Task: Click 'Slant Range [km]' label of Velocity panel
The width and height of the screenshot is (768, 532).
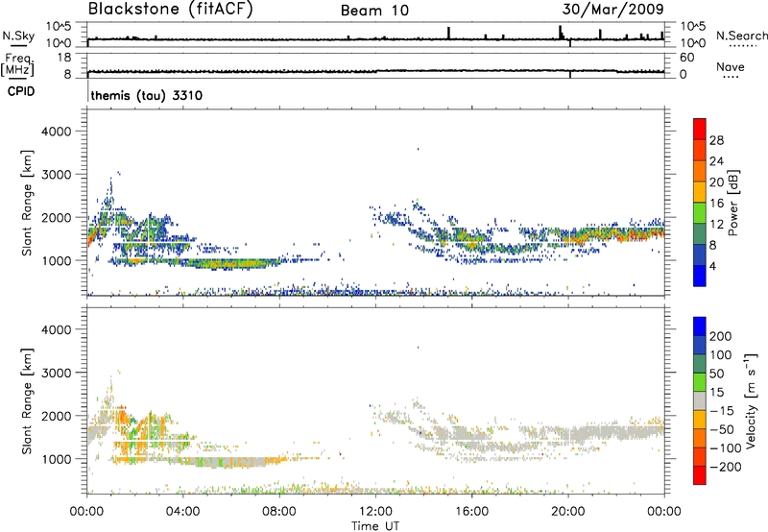Action: pos(27,401)
